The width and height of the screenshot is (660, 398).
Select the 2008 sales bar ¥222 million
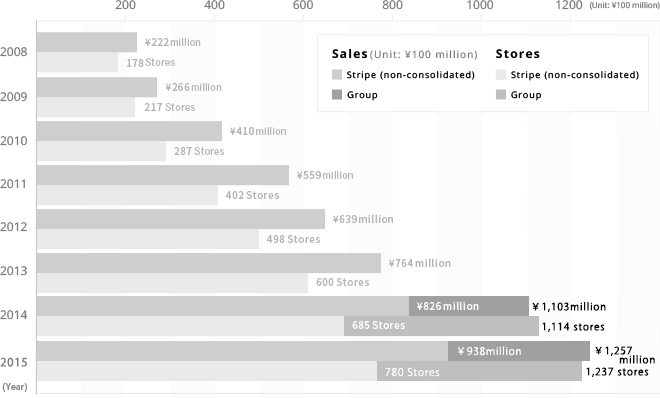87,42
